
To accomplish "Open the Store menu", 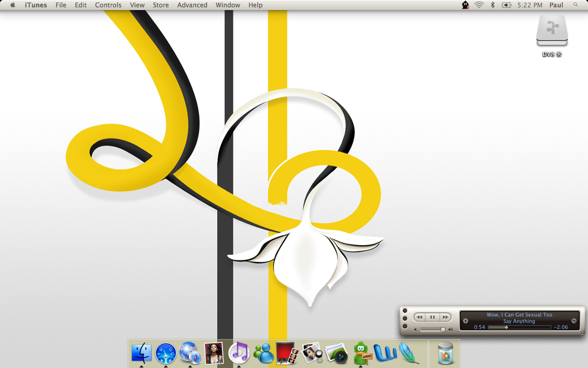I will pos(161,5).
